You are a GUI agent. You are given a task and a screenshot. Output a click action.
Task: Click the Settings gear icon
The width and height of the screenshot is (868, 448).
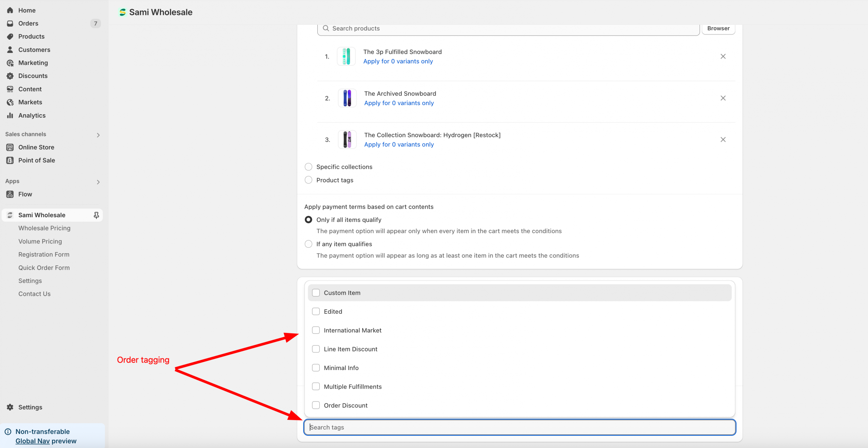point(10,407)
